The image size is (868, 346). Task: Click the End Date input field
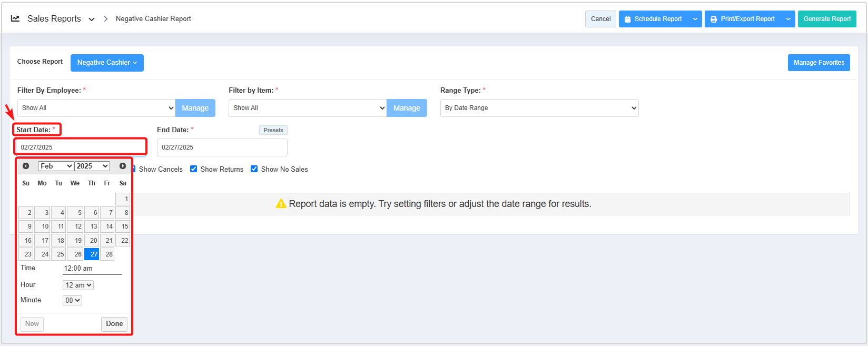pos(222,147)
